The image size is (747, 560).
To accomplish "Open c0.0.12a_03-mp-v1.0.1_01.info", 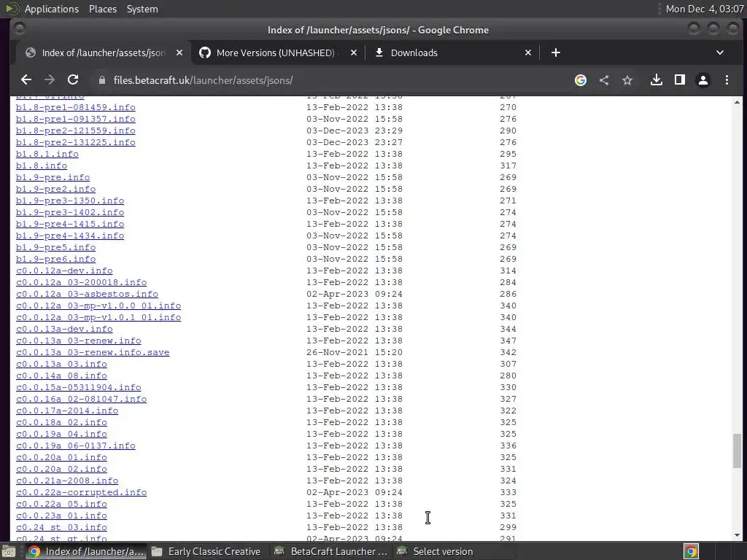I will [x=98, y=317].
